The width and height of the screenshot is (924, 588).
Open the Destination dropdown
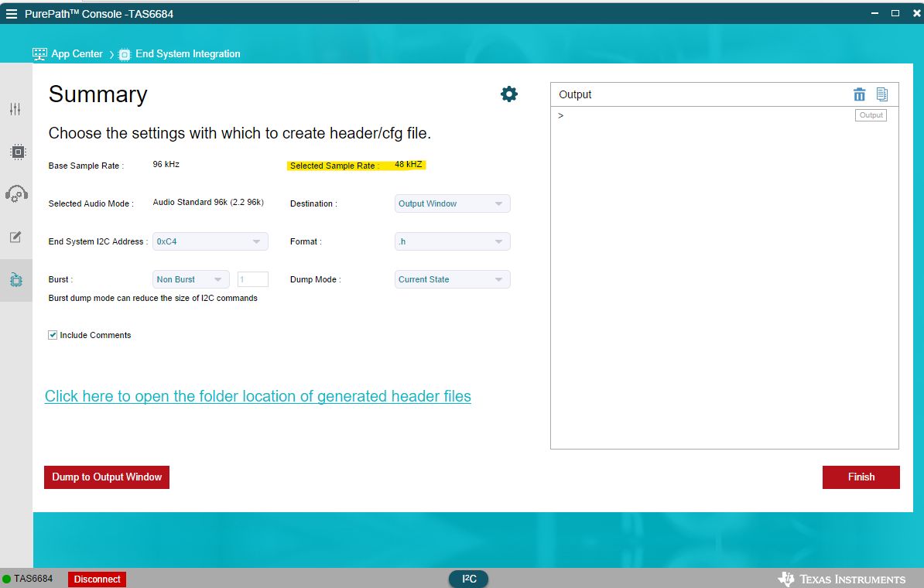click(452, 203)
